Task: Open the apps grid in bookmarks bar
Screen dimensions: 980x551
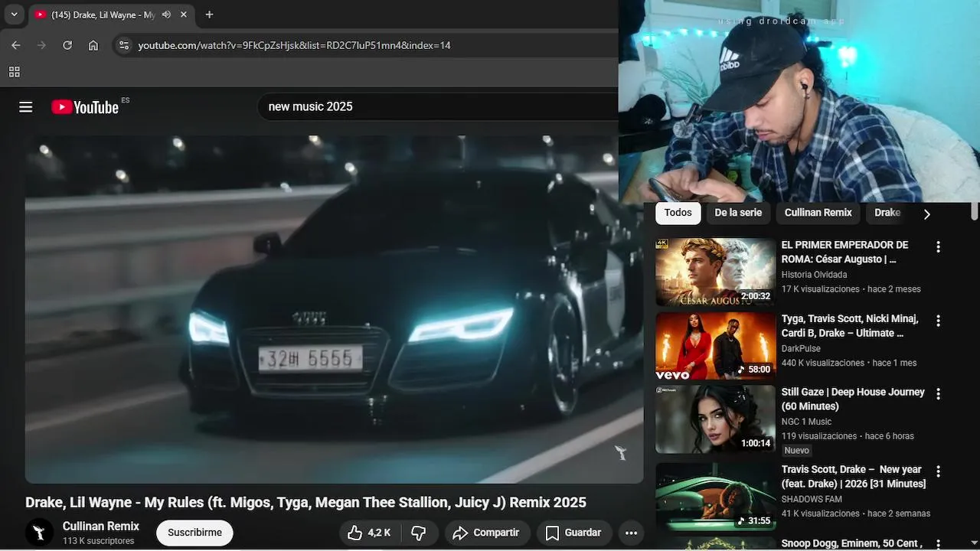Action: [14, 72]
